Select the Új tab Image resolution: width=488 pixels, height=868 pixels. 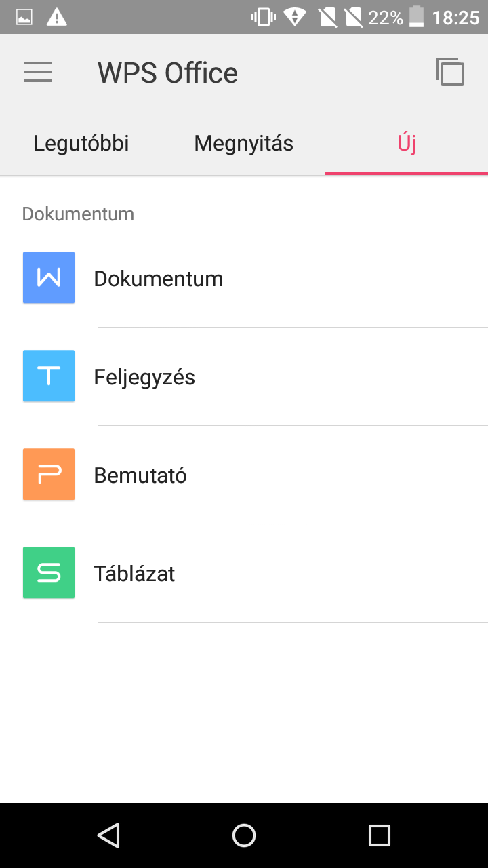[407, 144]
